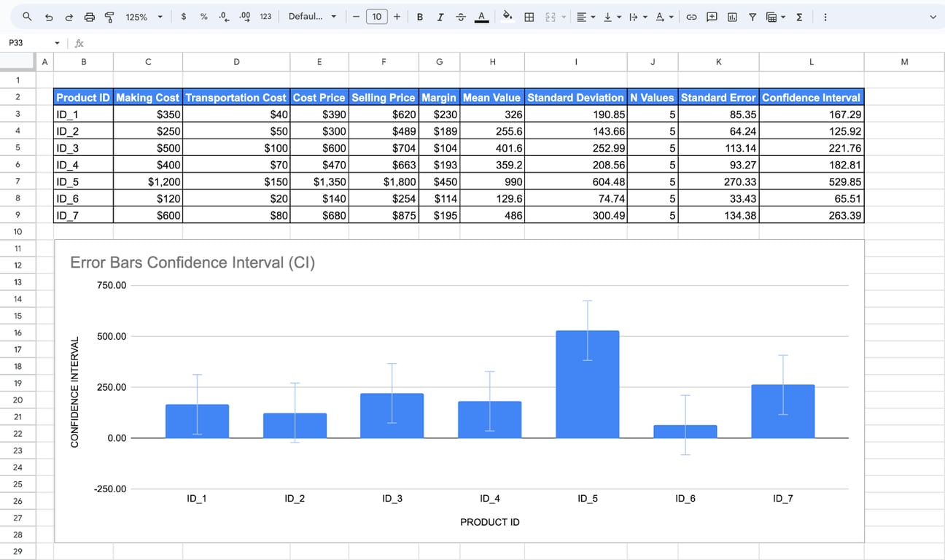Toggle italic formatting
This screenshot has width=945, height=560.
coord(440,17)
